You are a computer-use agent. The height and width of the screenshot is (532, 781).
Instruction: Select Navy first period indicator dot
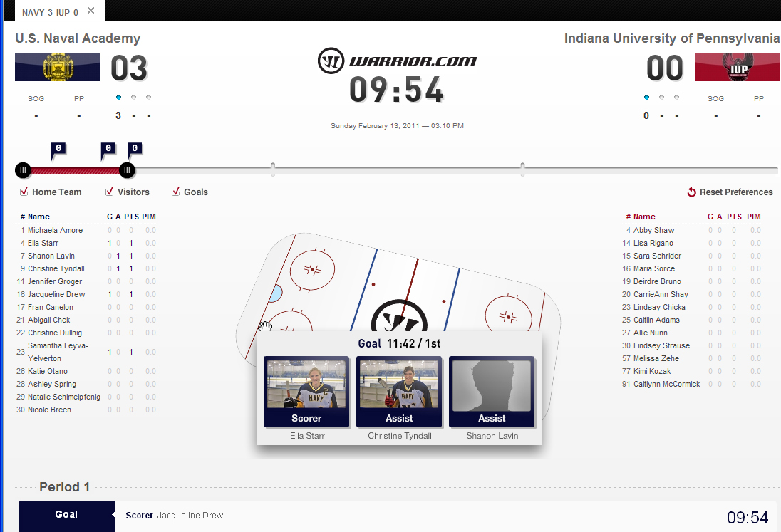point(118,98)
